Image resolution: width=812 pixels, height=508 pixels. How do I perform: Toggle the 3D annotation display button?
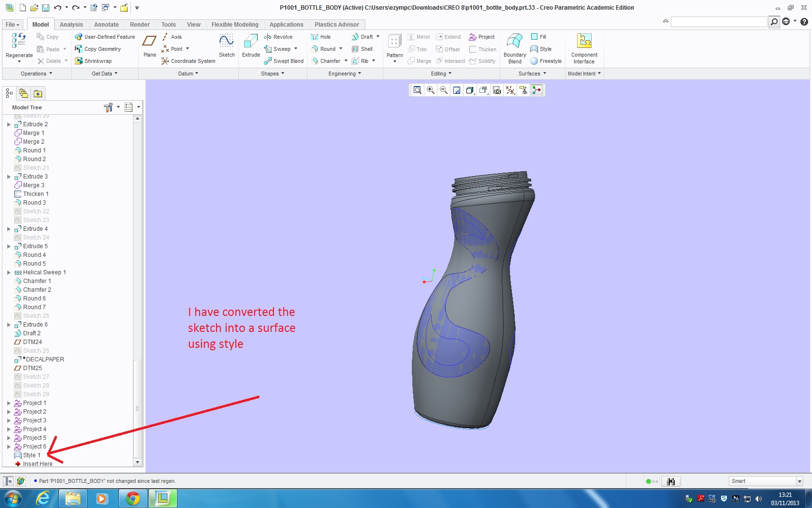click(523, 90)
